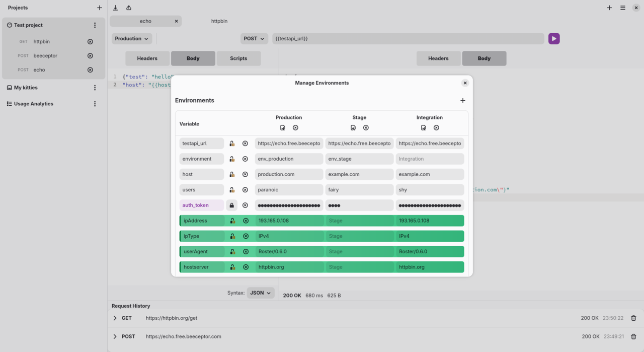Duplicate the Stage environment
This screenshot has height=352, width=644.
point(353,128)
